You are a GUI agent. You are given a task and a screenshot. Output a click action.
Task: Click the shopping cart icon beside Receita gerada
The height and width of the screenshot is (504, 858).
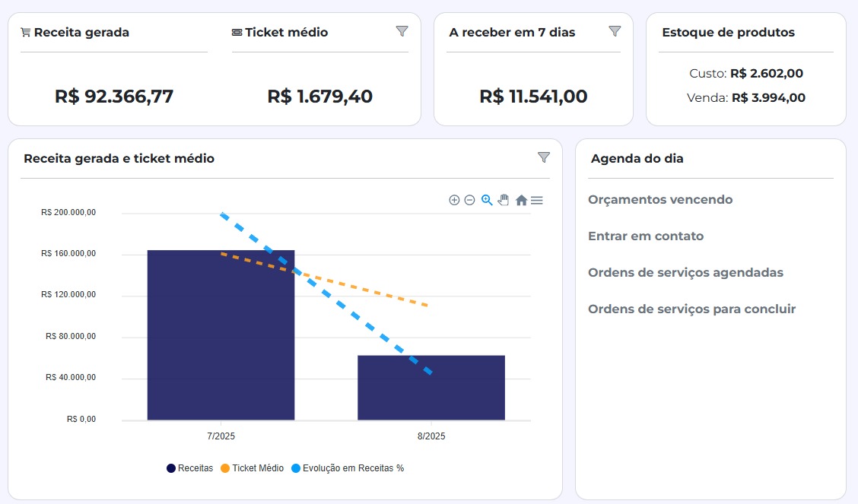pyautogui.click(x=25, y=32)
